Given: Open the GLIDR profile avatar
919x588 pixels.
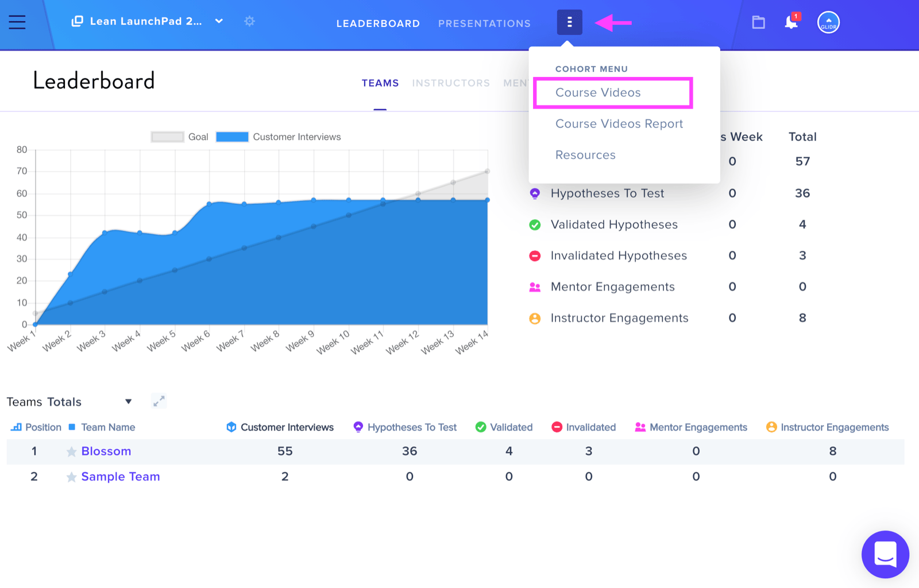Looking at the screenshot, I should pyautogui.click(x=828, y=22).
